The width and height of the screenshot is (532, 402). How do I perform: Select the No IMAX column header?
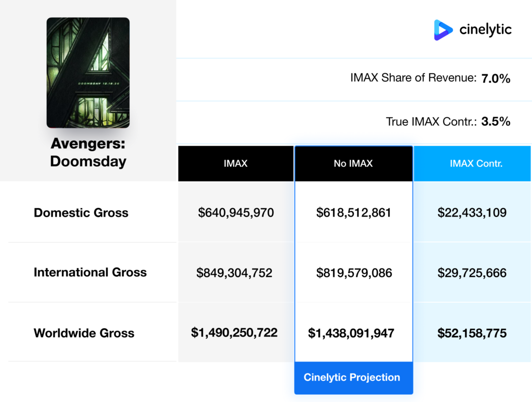(x=353, y=164)
